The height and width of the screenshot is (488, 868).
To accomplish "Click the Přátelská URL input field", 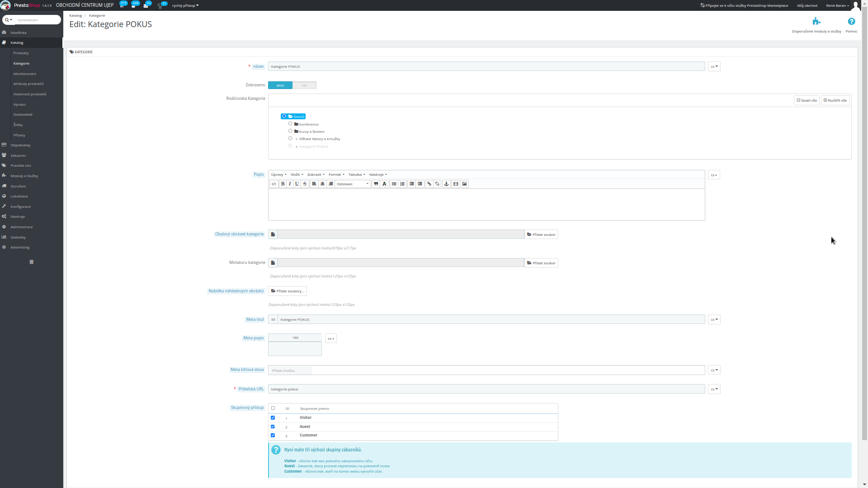I will (x=486, y=389).
